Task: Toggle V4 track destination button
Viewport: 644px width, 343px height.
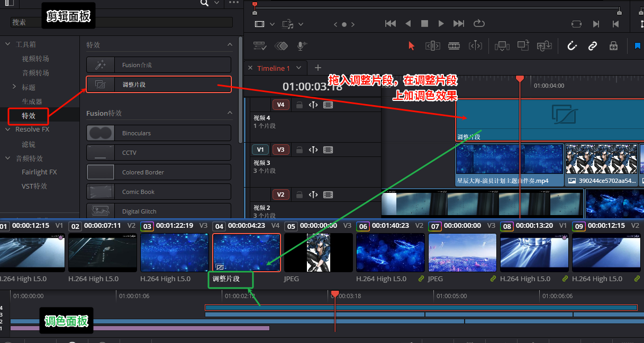Action: 280,105
